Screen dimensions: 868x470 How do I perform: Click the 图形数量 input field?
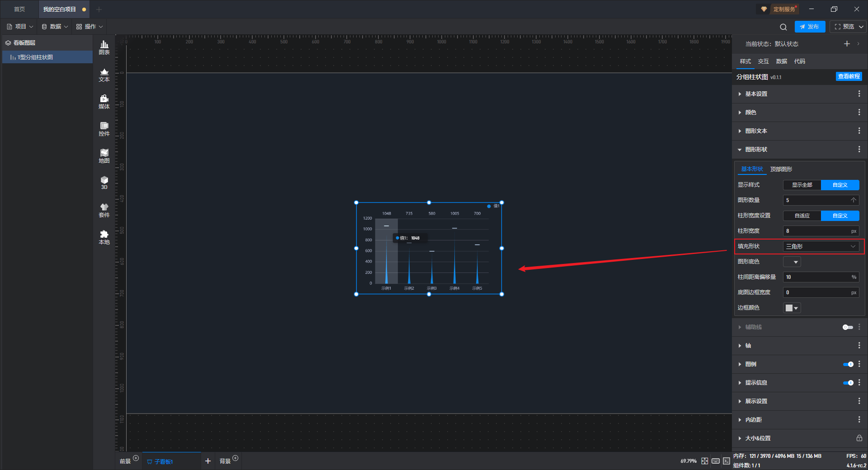821,200
